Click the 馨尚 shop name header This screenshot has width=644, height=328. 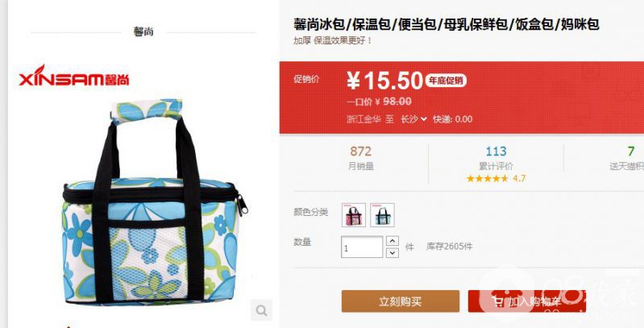tap(143, 31)
